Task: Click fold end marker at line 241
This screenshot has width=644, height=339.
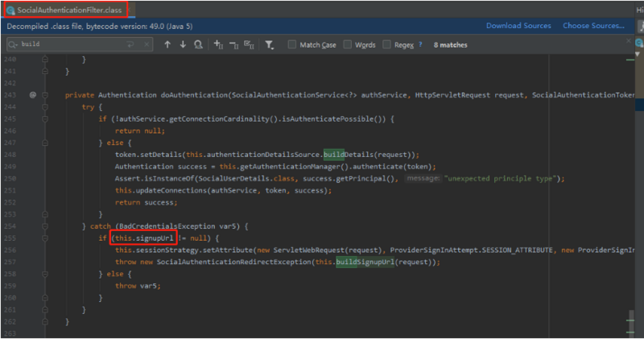Action: [x=45, y=71]
